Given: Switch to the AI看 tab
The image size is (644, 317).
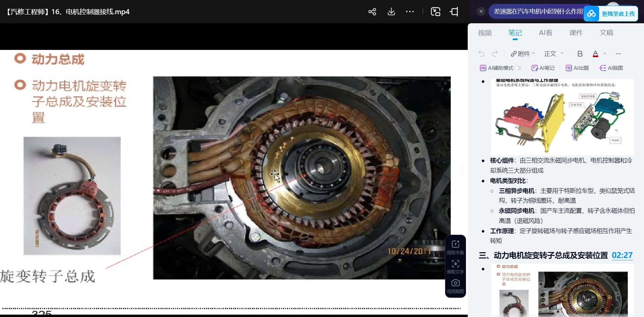Looking at the screenshot, I should coord(545,33).
